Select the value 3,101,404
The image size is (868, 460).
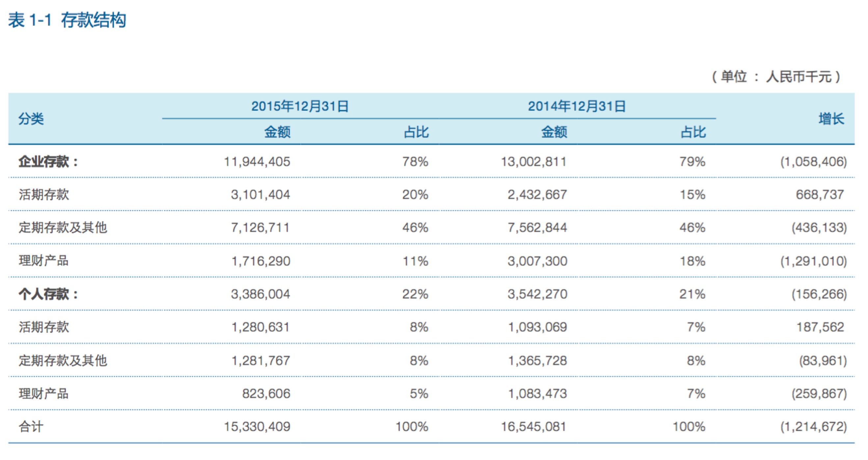coord(260,195)
